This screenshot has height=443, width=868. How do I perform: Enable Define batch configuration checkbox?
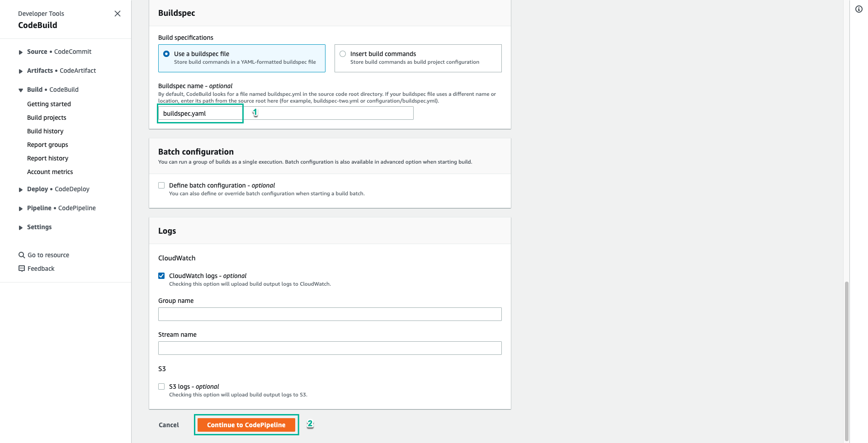click(x=161, y=185)
